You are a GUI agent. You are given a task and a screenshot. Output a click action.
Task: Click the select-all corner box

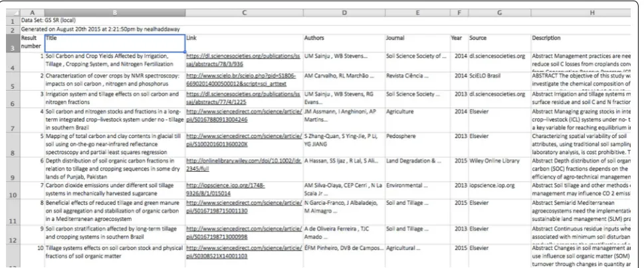(x=13, y=13)
